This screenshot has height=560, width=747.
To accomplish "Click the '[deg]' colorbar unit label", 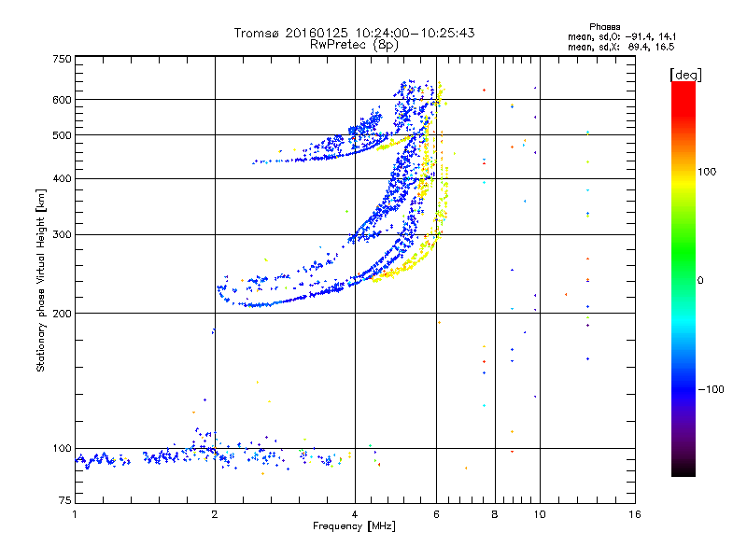I will point(685,75).
